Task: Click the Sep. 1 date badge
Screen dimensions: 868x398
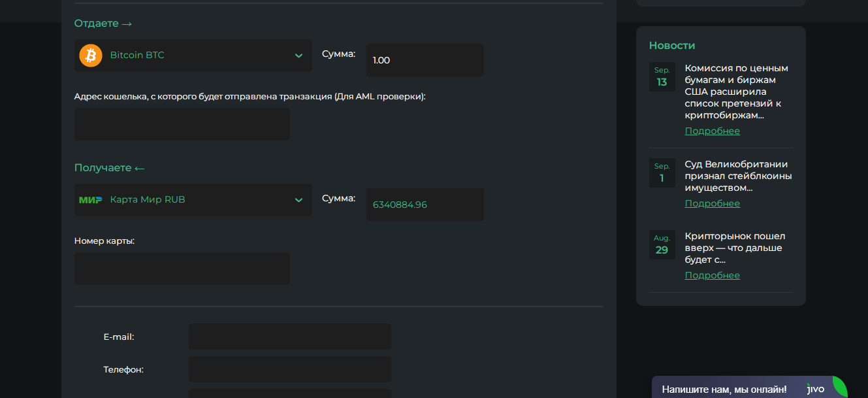Action: [x=662, y=173]
